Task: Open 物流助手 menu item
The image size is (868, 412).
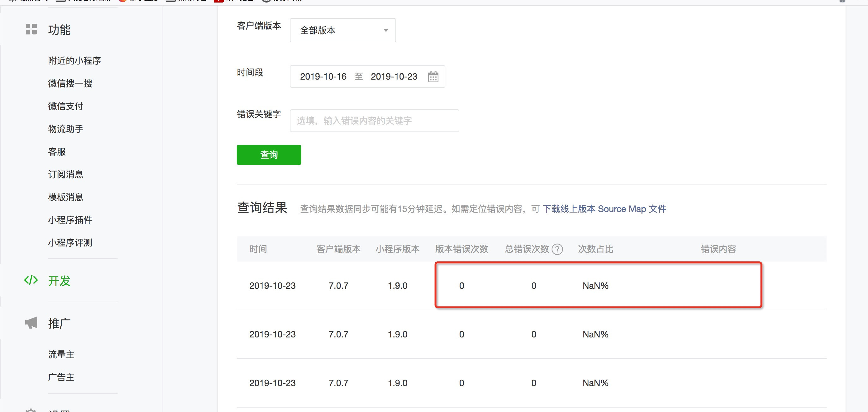Action: coord(66,129)
